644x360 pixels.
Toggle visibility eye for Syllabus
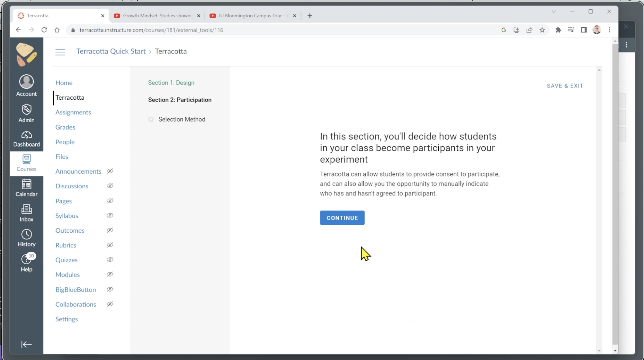(x=110, y=215)
